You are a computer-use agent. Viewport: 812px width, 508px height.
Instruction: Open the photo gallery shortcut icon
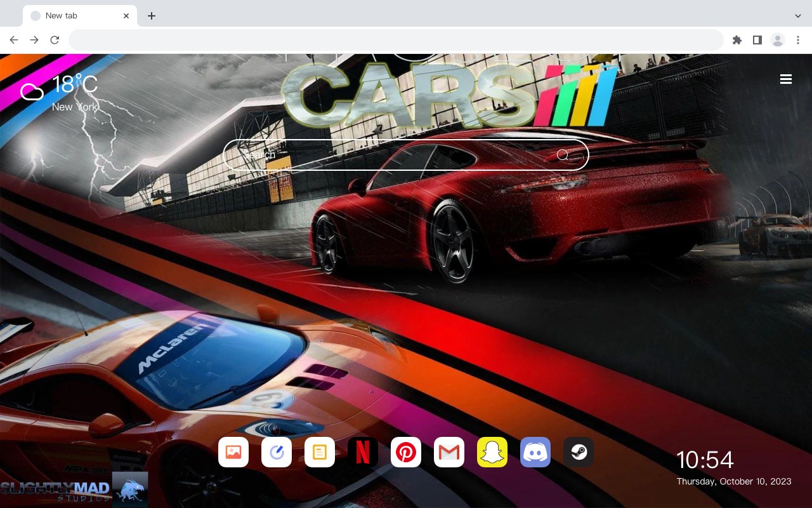[x=233, y=452]
